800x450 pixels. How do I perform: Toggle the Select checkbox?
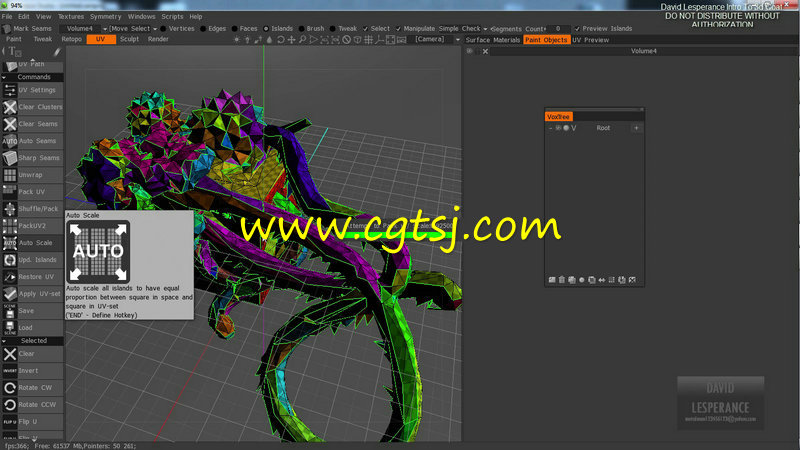pos(365,29)
